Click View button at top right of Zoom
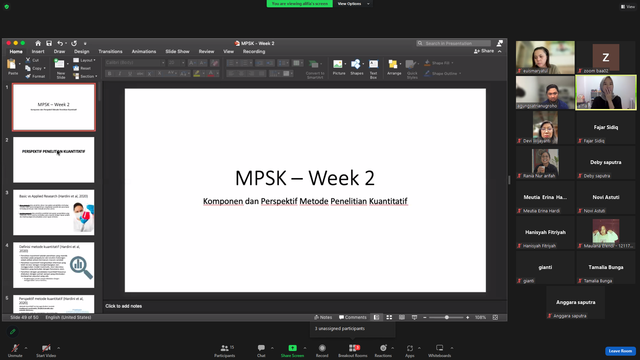Image resolution: width=640 pixels, height=360 pixels. pos(628,7)
